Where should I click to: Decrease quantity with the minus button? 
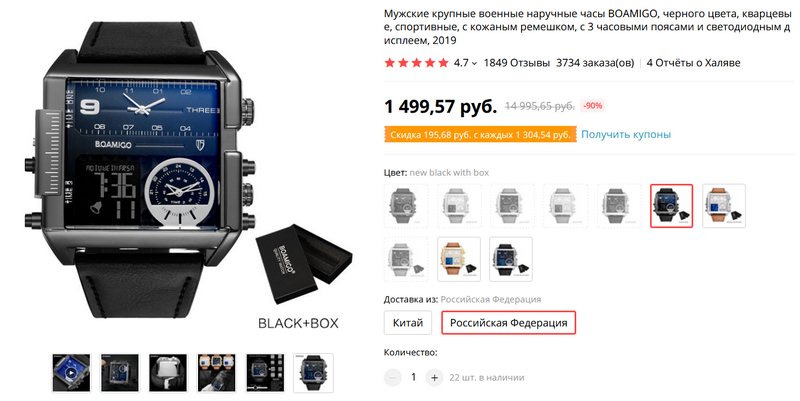pos(392,378)
